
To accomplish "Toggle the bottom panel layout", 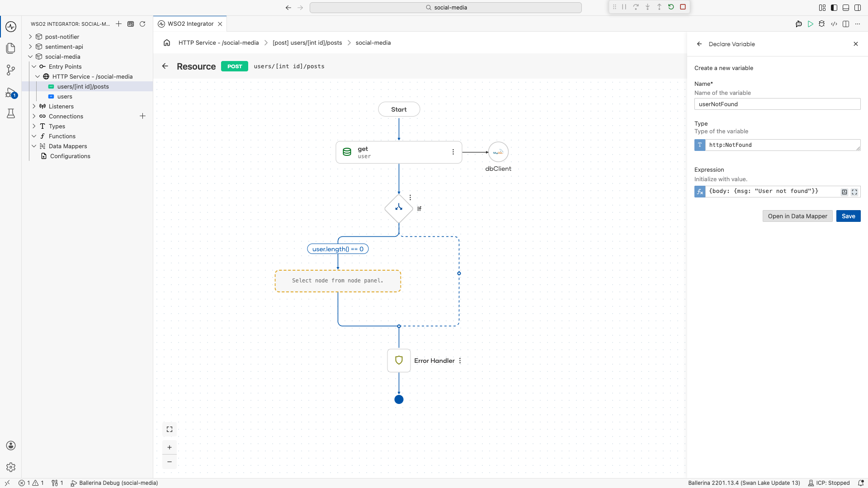I will click(846, 8).
